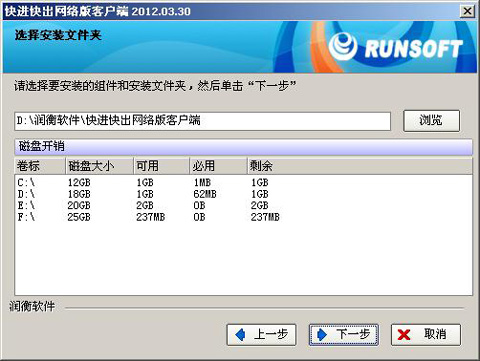Image resolution: width=480 pixels, height=361 pixels.
Task: Go back with the 上一步 button
Action: [262, 334]
